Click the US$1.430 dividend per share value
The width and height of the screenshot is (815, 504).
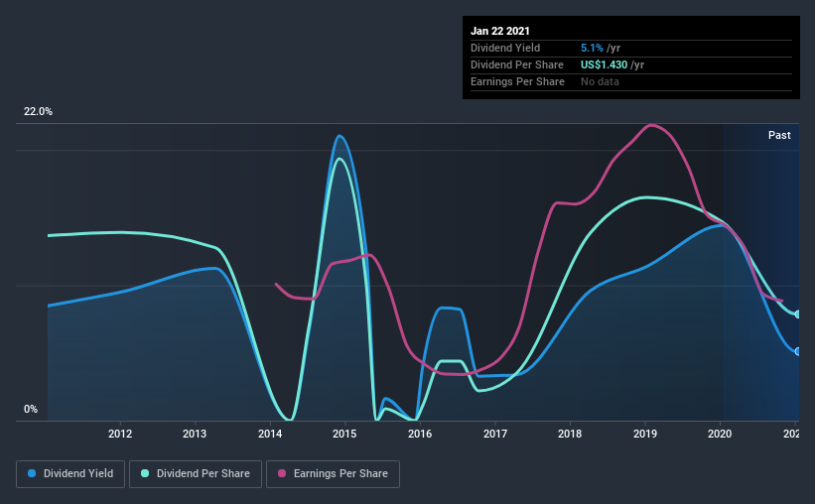[604, 64]
